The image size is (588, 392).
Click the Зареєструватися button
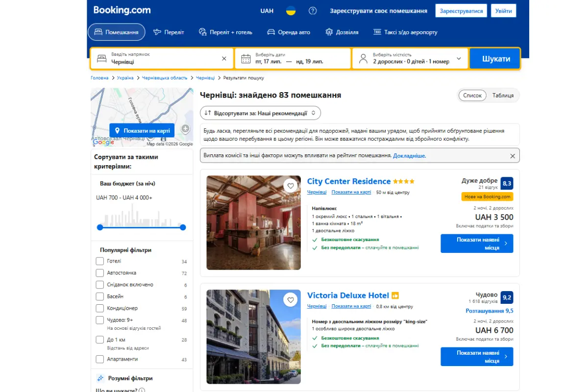pos(461,11)
